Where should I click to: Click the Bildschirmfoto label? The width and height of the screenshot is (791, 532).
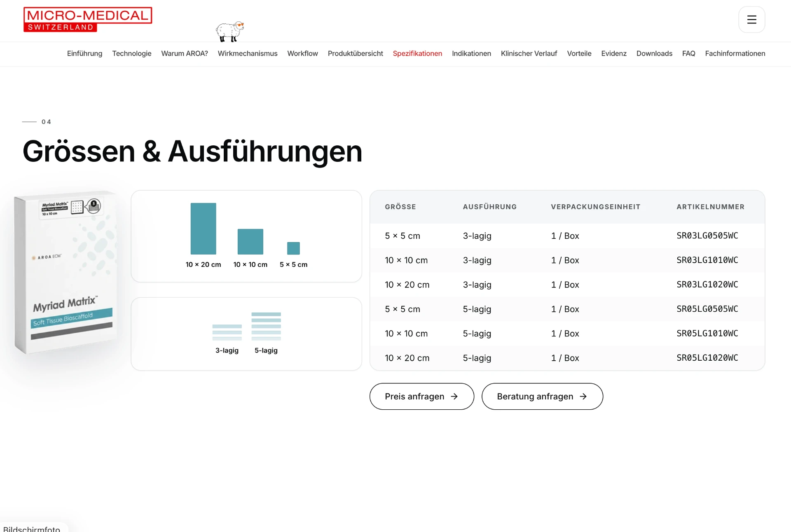pyautogui.click(x=32, y=529)
